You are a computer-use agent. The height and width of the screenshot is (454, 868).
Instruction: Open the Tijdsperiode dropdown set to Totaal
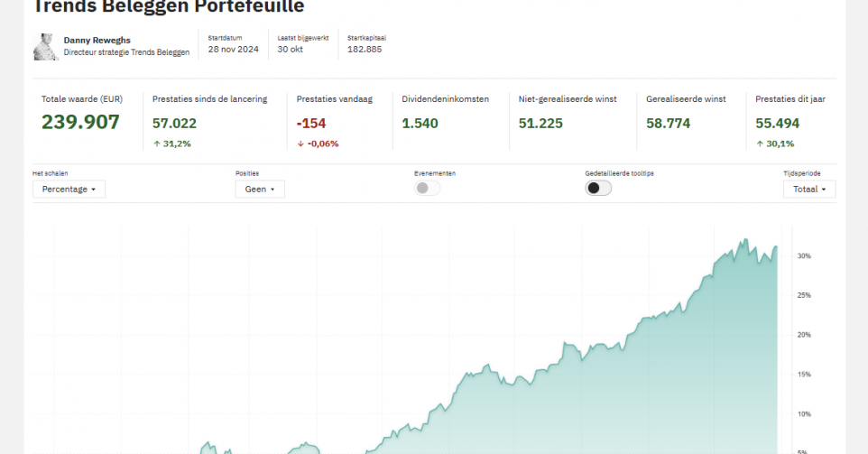point(808,190)
